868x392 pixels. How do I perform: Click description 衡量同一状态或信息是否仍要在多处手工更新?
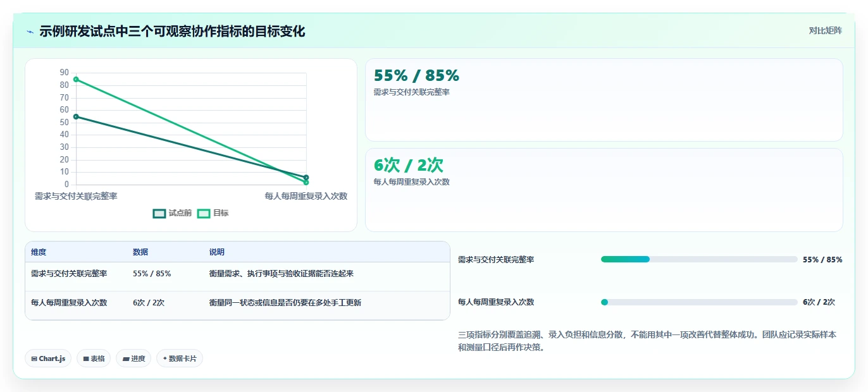pyautogui.click(x=285, y=303)
